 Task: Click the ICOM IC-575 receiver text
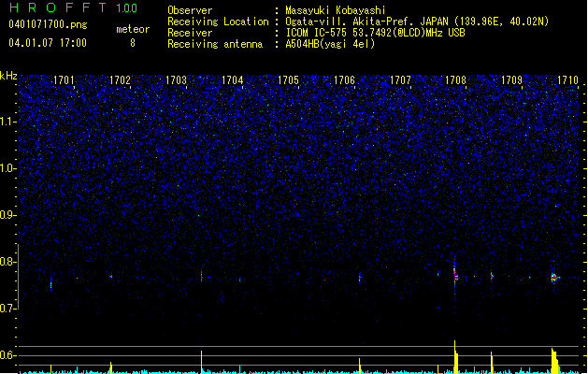coord(376,33)
